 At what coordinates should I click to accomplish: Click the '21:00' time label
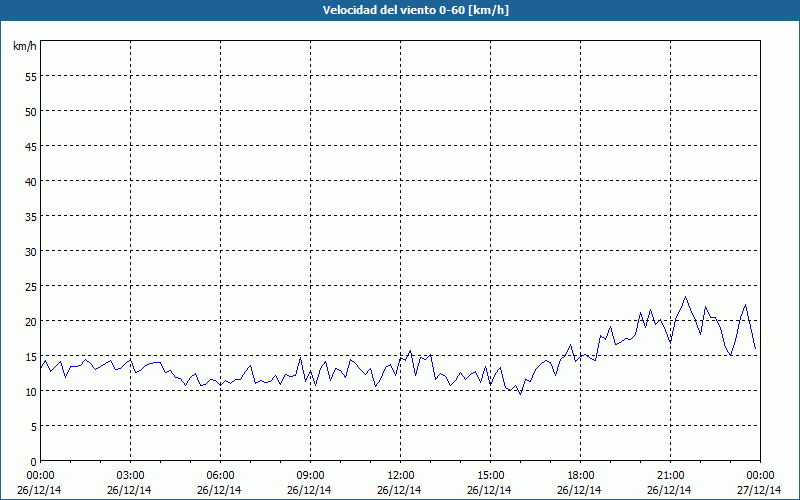(670, 476)
